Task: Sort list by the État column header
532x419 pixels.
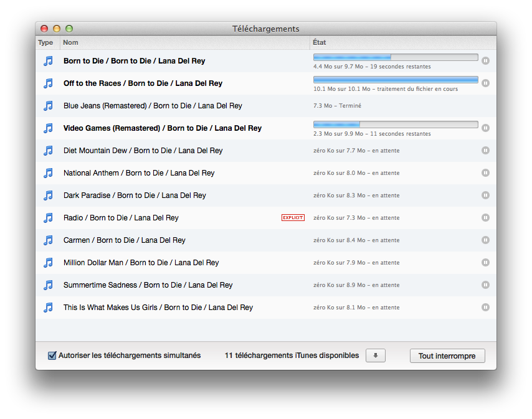Action: point(402,43)
